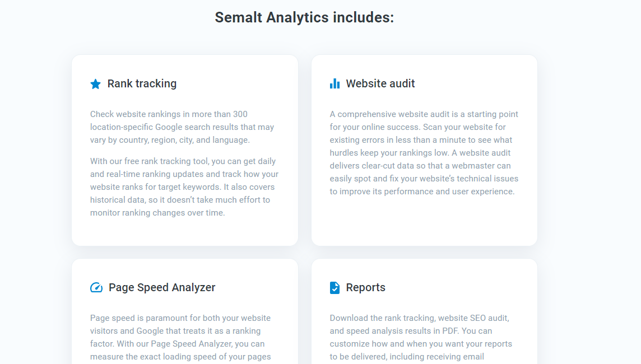Select the Page Speed Analyzer heading

[x=162, y=287]
